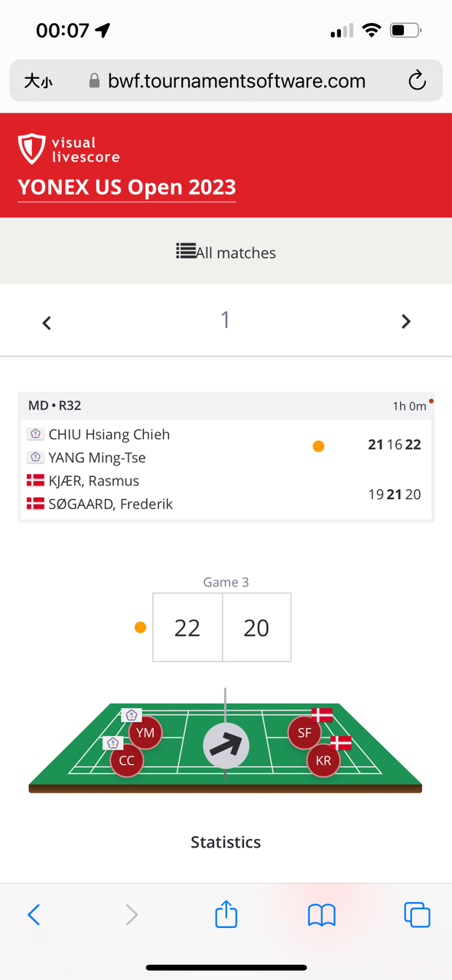
Task: Tap the Visual Livescore shield logo
Action: [x=31, y=149]
